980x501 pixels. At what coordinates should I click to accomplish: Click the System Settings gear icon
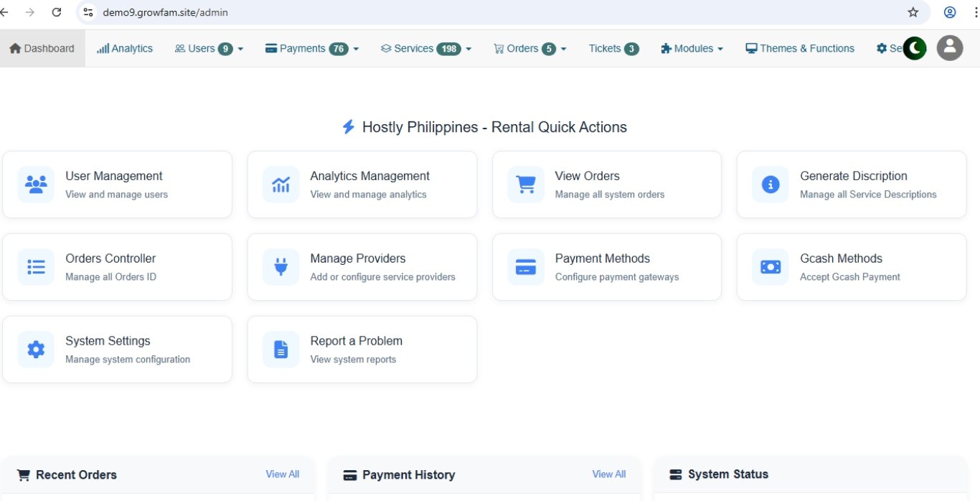coord(36,350)
